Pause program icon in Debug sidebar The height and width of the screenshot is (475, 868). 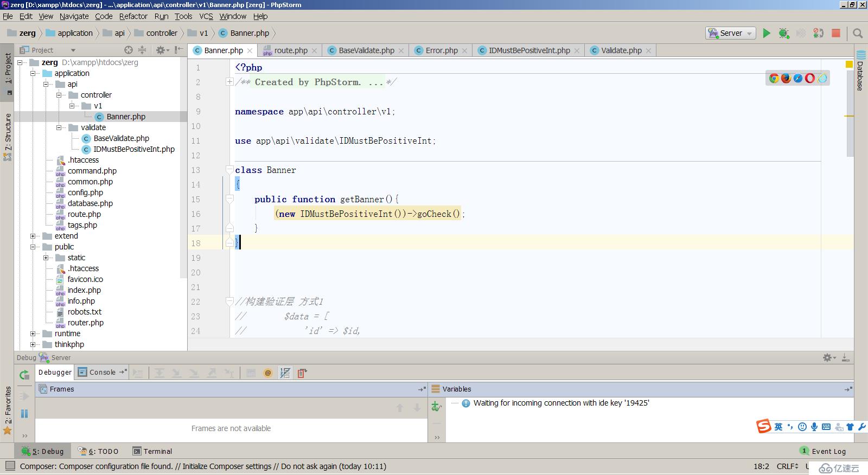point(24,414)
